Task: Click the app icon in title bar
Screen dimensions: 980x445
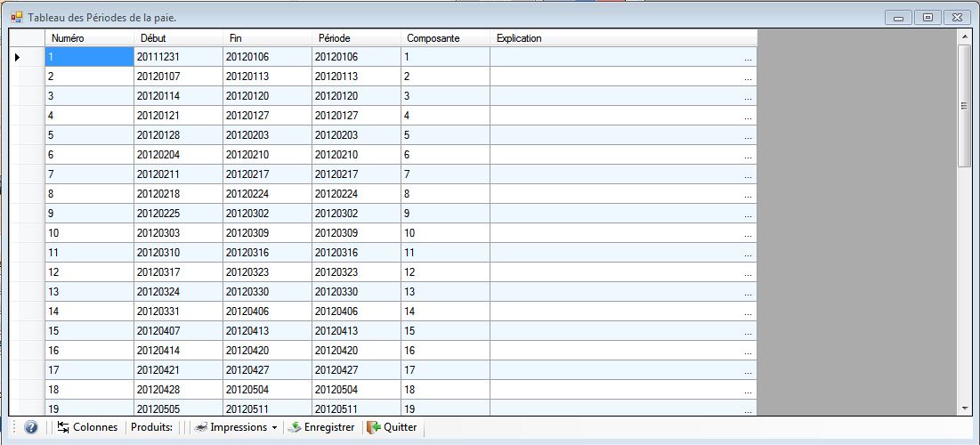Action: 16,17
